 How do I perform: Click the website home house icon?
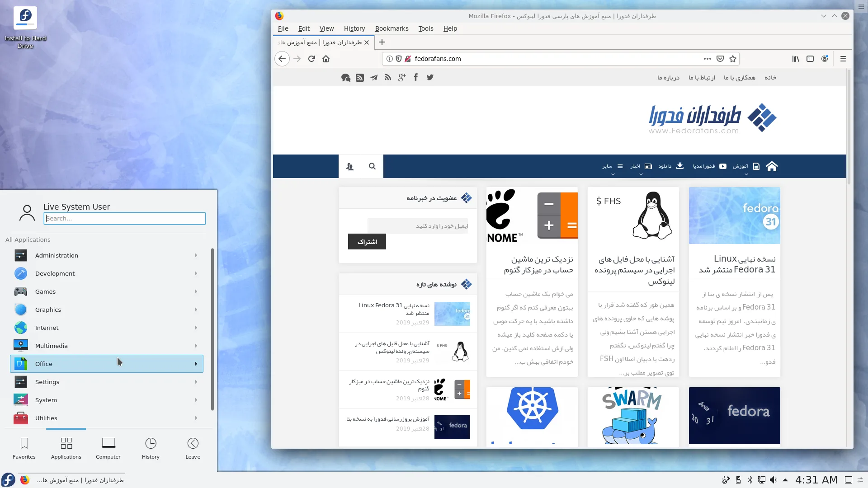click(772, 166)
